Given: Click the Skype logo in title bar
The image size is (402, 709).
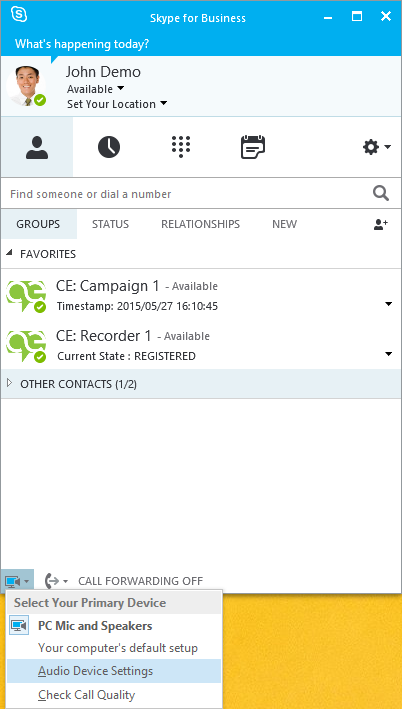Looking at the screenshot, I should tap(19, 14).
